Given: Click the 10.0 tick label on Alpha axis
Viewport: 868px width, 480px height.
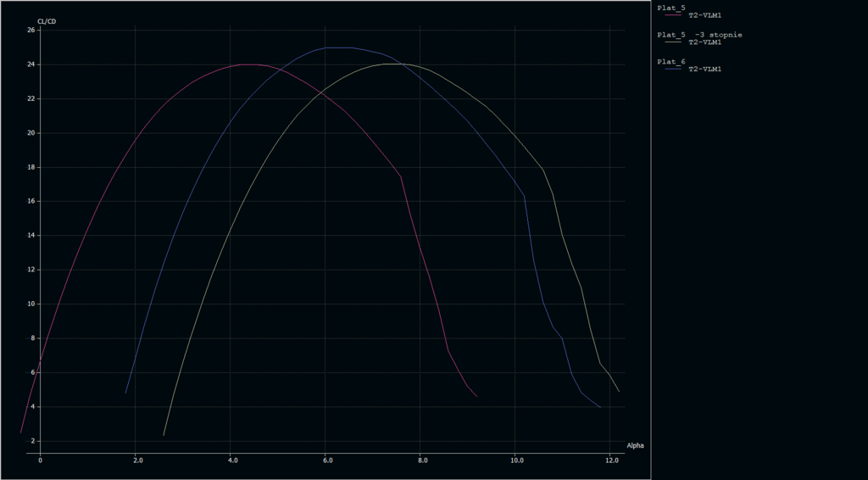Looking at the screenshot, I should click(516, 460).
